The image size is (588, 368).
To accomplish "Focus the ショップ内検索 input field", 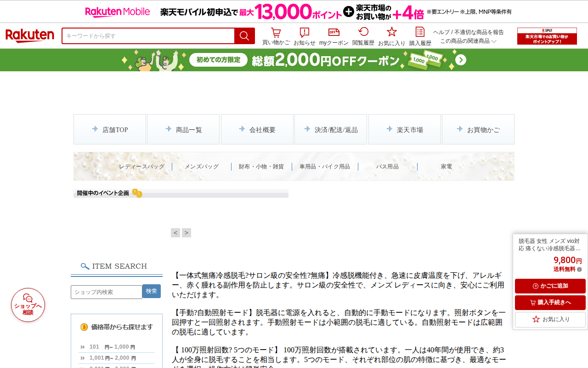I will [107, 292].
